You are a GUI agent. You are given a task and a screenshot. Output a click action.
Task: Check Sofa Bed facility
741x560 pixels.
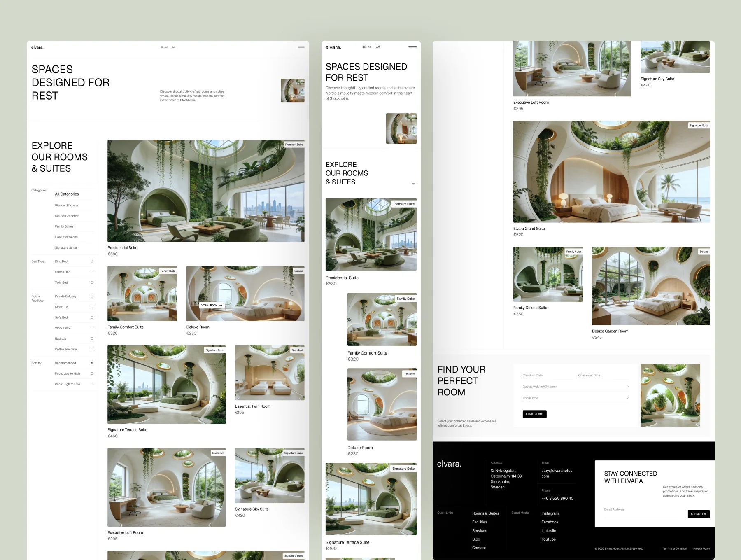(92, 317)
